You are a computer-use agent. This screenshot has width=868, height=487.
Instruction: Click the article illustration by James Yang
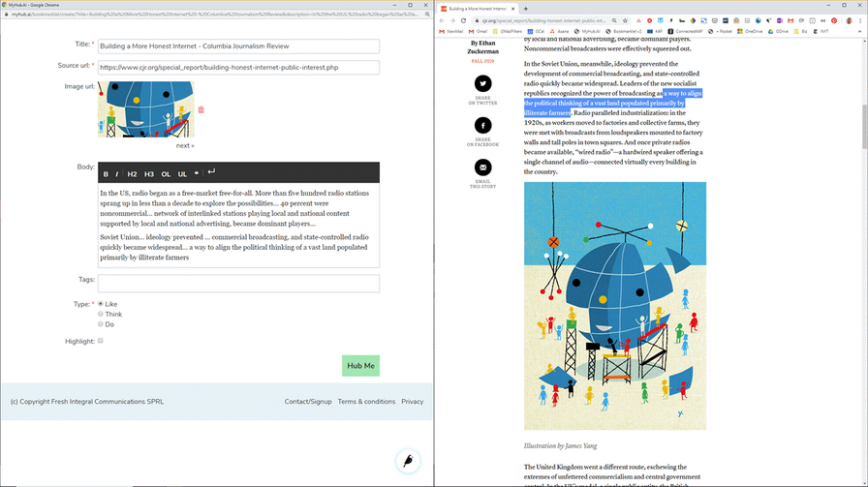click(x=615, y=306)
